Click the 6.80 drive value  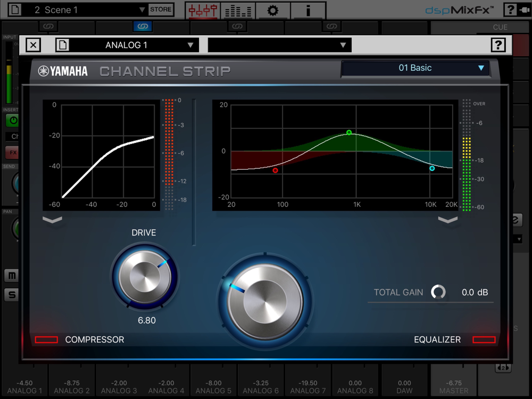(x=147, y=320)
